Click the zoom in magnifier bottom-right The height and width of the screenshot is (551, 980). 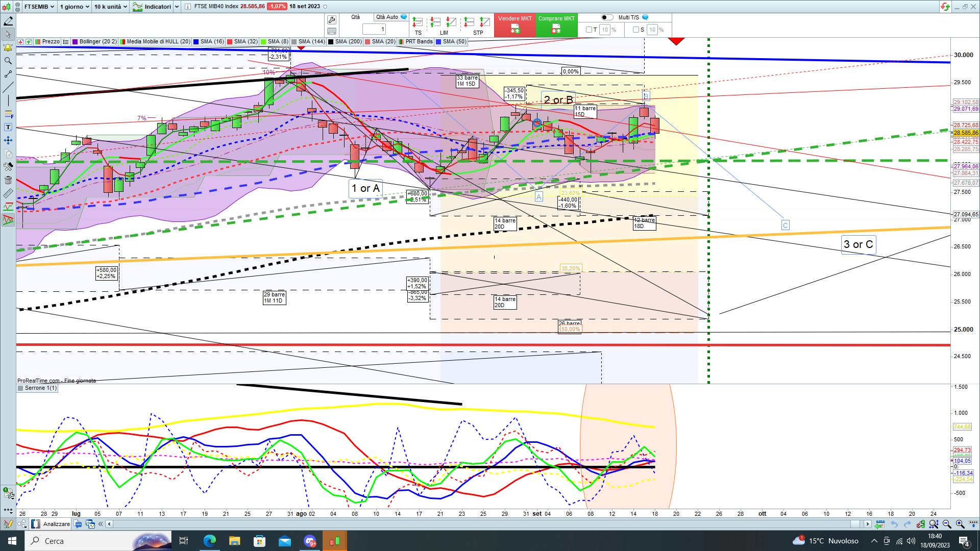click(960, 524)
